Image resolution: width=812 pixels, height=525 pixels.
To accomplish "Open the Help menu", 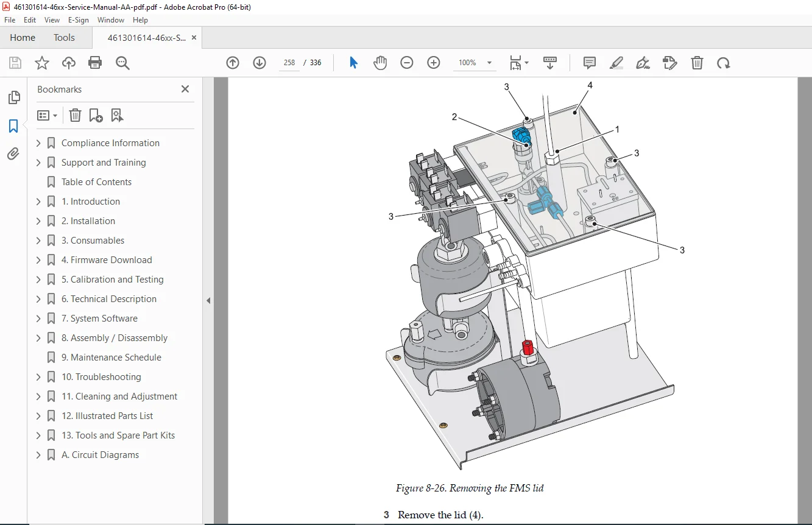I will click(x=140, y=20).
